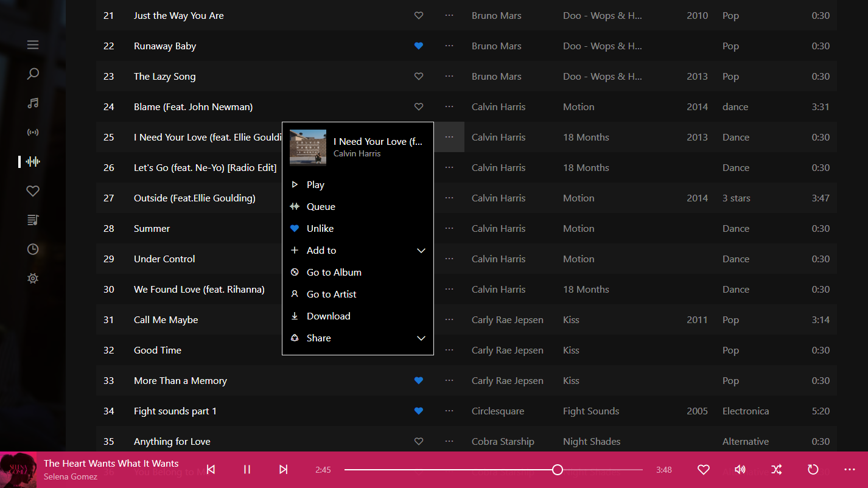Open the settings gear icon
The image size is (868, 488).
(32, 278)
